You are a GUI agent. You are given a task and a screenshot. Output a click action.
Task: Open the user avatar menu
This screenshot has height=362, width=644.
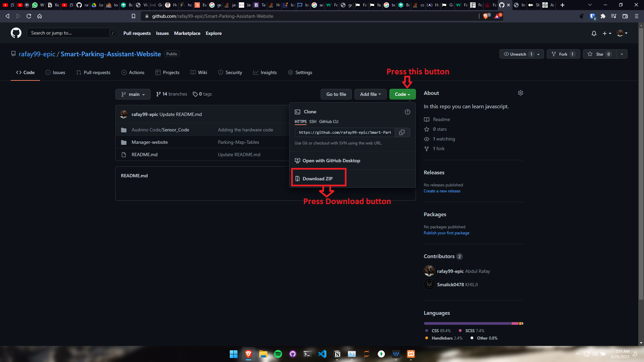coord(622,33)
